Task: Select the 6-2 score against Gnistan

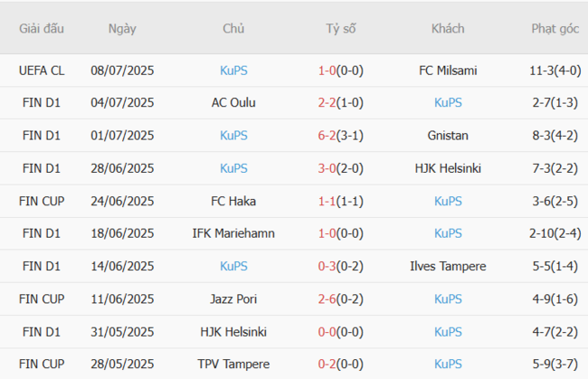Action: (x=328, y=136)
